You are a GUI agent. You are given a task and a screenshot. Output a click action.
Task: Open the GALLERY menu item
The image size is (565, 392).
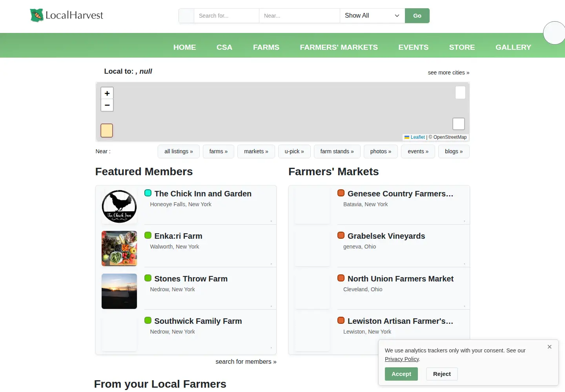pos(513,47)
